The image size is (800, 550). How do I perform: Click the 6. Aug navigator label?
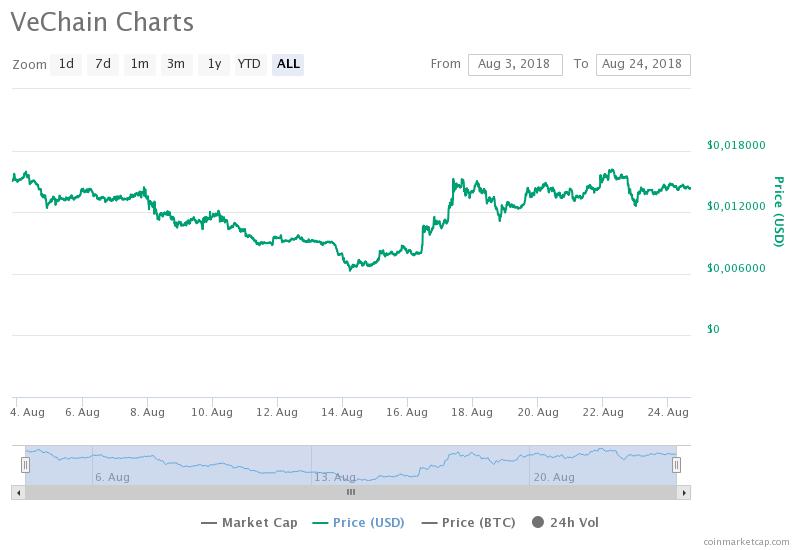[112, 477]
